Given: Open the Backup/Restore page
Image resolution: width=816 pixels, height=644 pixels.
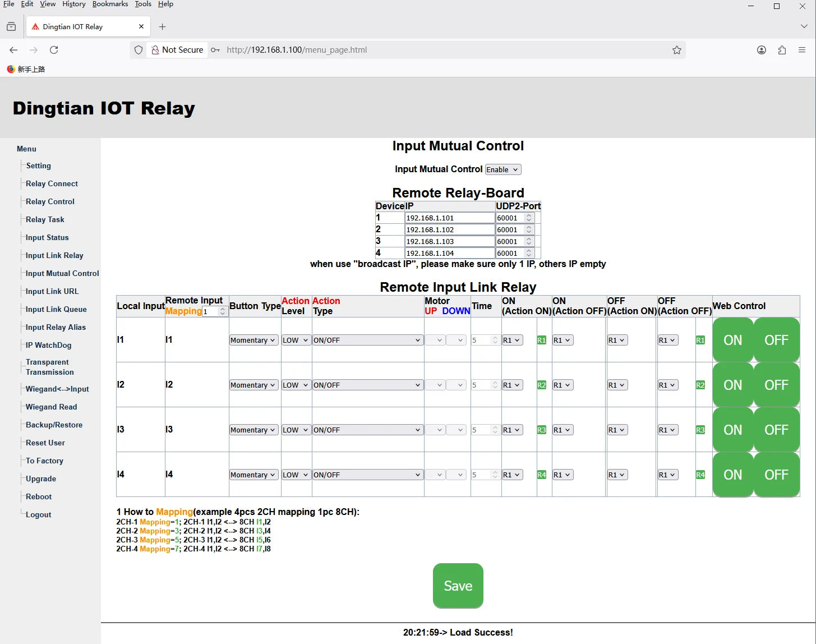Looking at the screenshot, I should click(x=54, y=425).
